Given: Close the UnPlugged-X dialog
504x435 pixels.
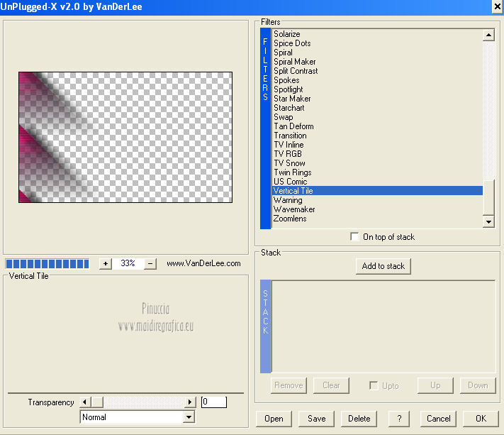Looking at the screenshot, I should point(497,6).
